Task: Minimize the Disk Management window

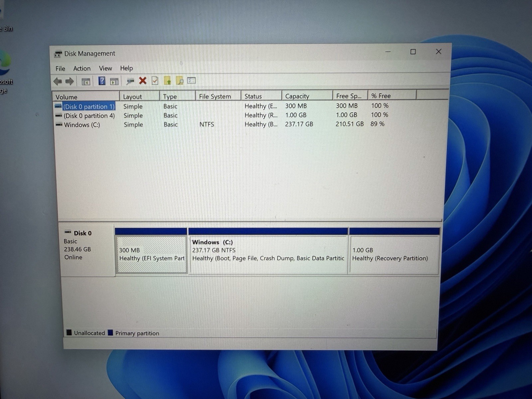Action: coord(388,52)
